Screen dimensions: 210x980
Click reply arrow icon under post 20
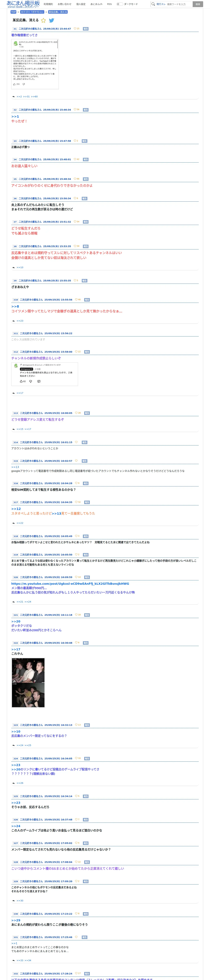(14, 602)
